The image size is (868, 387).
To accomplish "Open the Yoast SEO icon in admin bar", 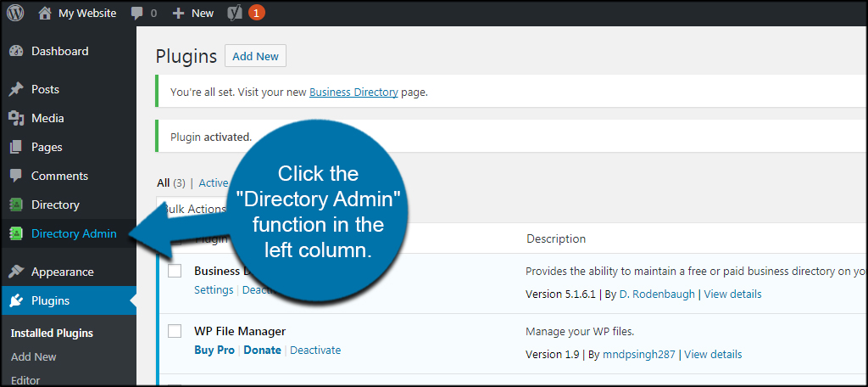I will click(235, 14).
